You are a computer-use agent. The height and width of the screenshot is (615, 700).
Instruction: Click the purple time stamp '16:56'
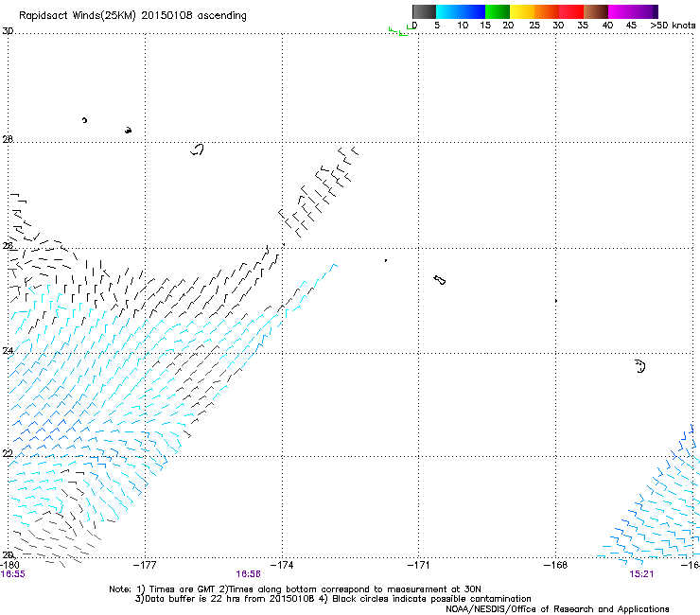coord(248,574)
